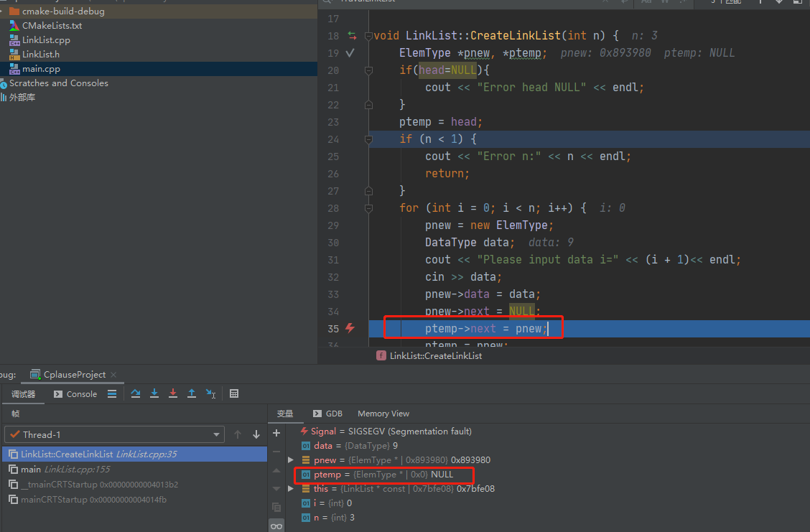Click line number 24 in gutter
810x532 pixels.
[x=333, y=139]
